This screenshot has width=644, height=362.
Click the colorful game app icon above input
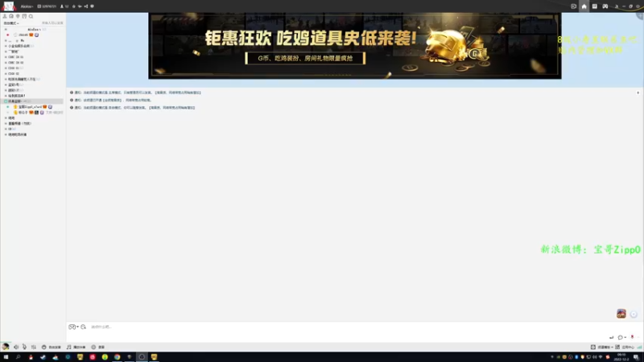pos(621,314)
